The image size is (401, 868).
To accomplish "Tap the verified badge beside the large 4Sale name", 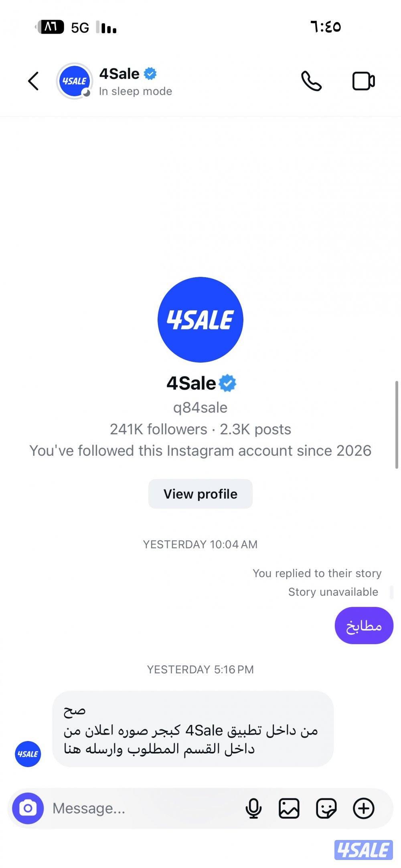I will [228, 383].
